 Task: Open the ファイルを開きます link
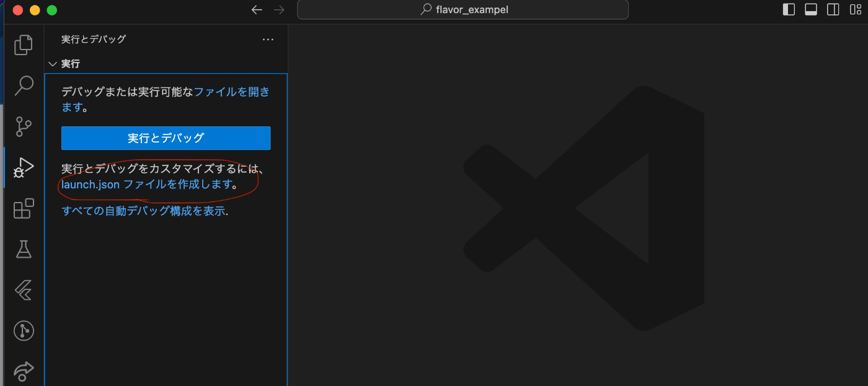point(232,92)
